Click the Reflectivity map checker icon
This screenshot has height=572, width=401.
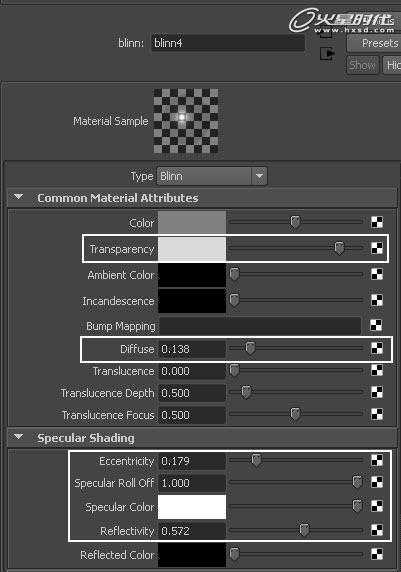tap(377, 530)
